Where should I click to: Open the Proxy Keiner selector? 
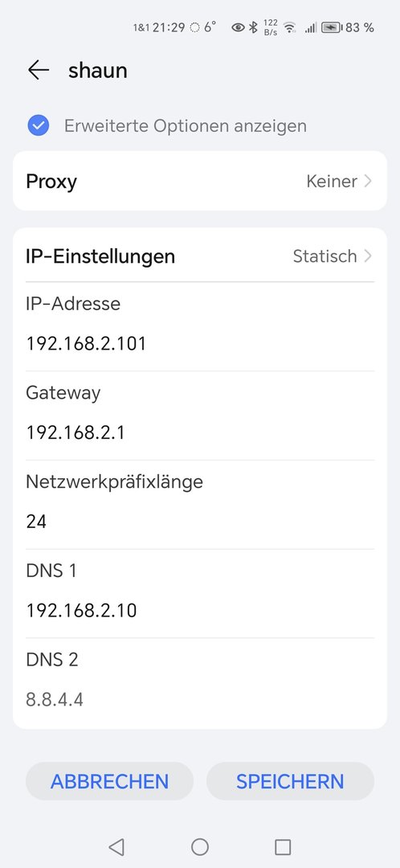point(200,181)
